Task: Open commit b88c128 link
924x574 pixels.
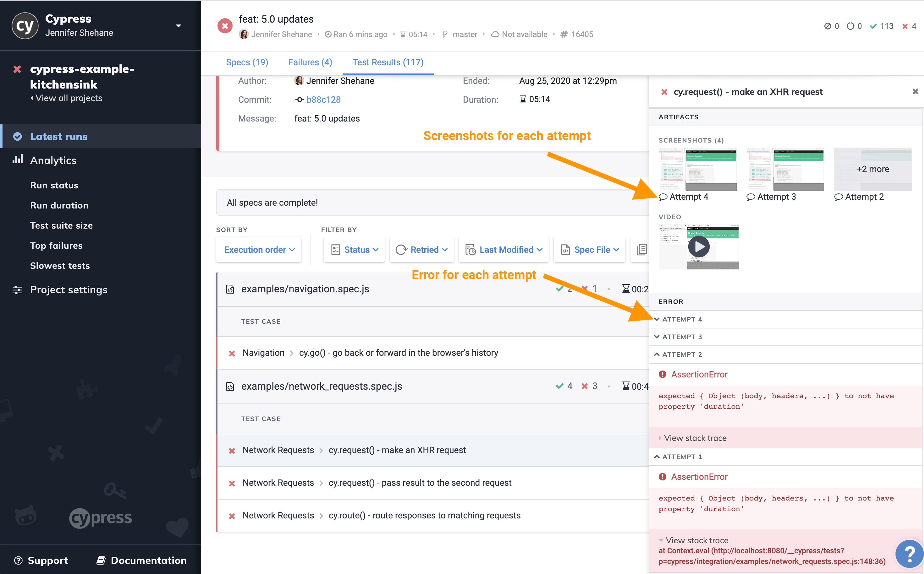Action: [x=323, y=100]
